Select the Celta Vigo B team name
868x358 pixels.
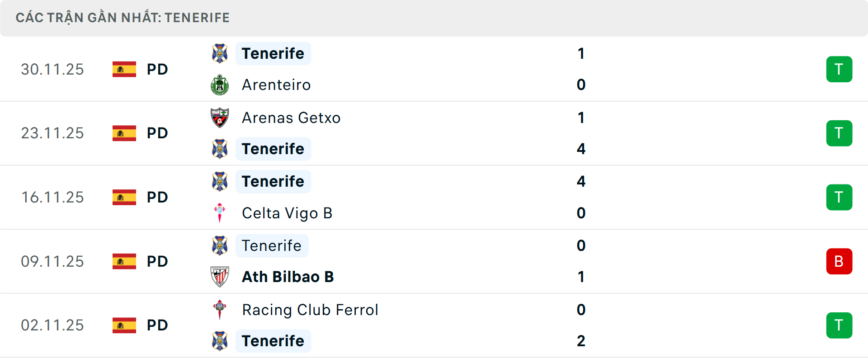[x=287, y=213]
